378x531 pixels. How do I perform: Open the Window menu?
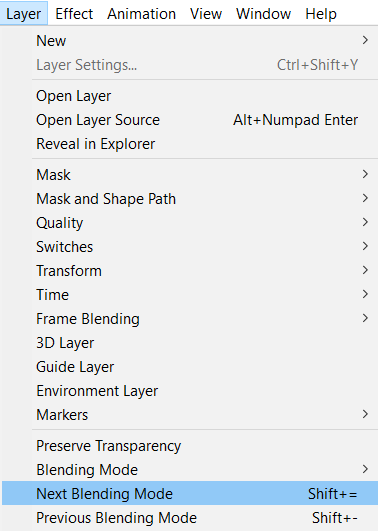264,14
